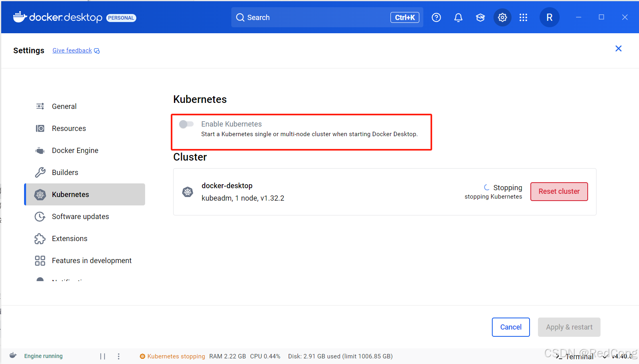Open the Docker Engine settings section
Screen dimensions: 639x364
click(85, 151)
